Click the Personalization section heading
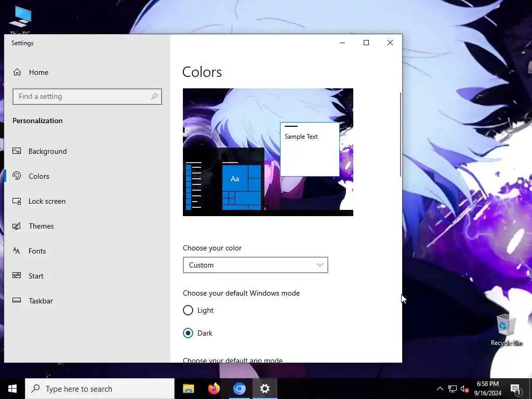The image size is (532, 399). 37,121
